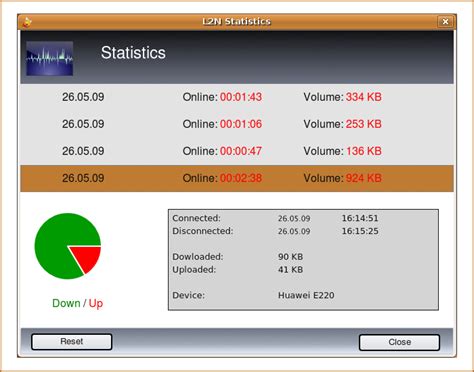The height and width of the screenshot is (372, 474).
Task: Click the Disconnected time 16:15:25
Action: pos(360,231)
